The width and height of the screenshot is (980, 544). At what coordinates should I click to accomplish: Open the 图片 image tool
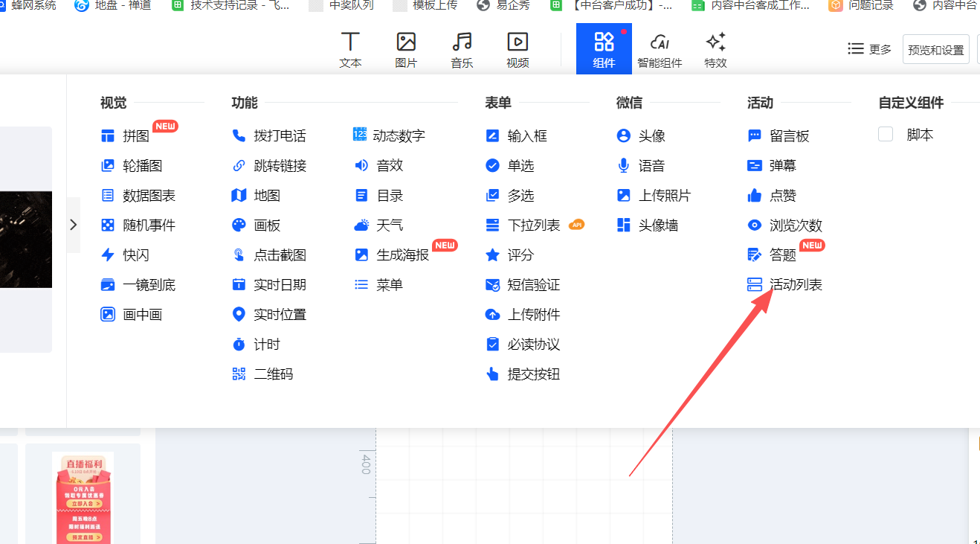406,50
